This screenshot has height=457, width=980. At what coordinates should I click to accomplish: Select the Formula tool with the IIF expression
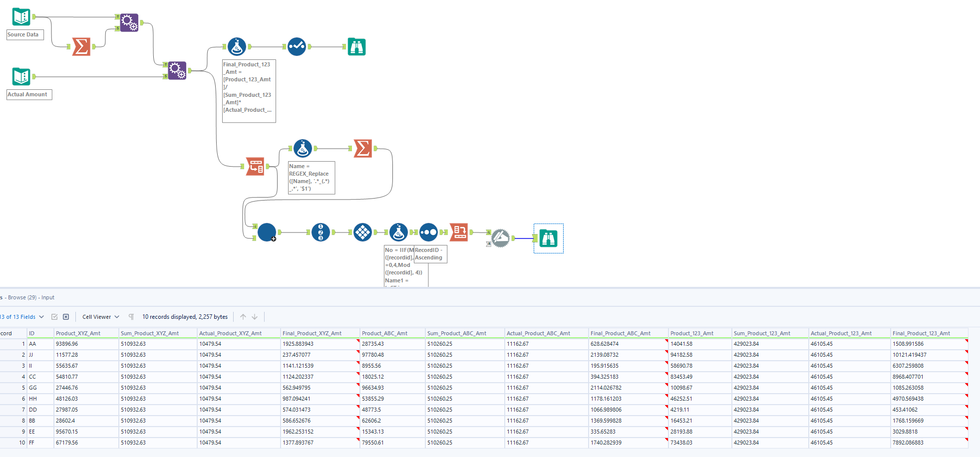[398, 232]
